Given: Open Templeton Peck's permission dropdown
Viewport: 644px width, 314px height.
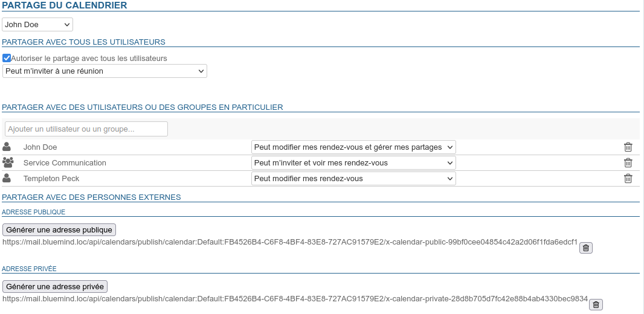Looking at the screenshot, I should pos(353,179).
